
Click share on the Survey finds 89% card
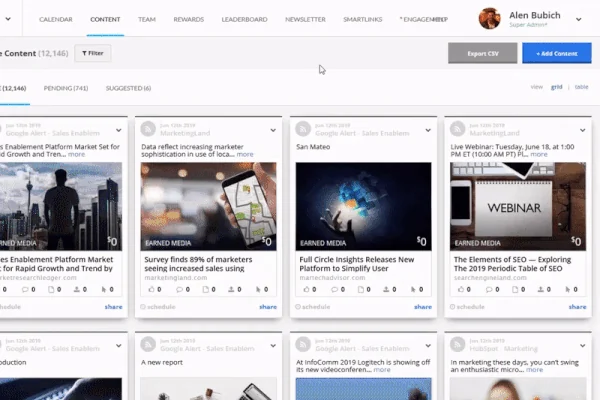tap(268, 307)
